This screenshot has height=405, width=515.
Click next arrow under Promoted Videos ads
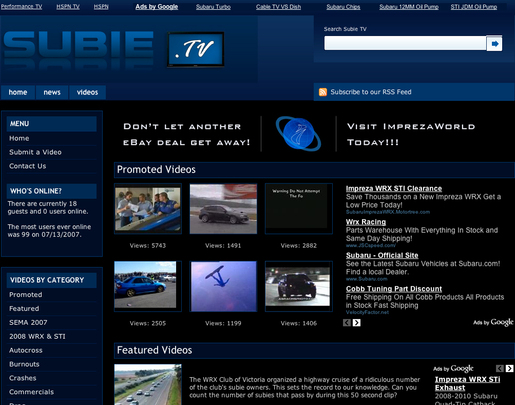(357, 322)
